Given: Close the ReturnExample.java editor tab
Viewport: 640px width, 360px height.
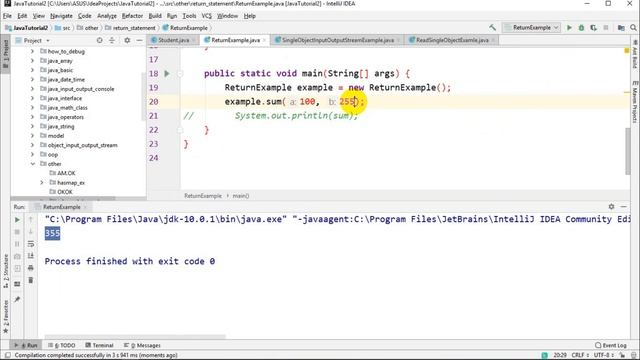Looking at the screenshot, I should (264, 40).
